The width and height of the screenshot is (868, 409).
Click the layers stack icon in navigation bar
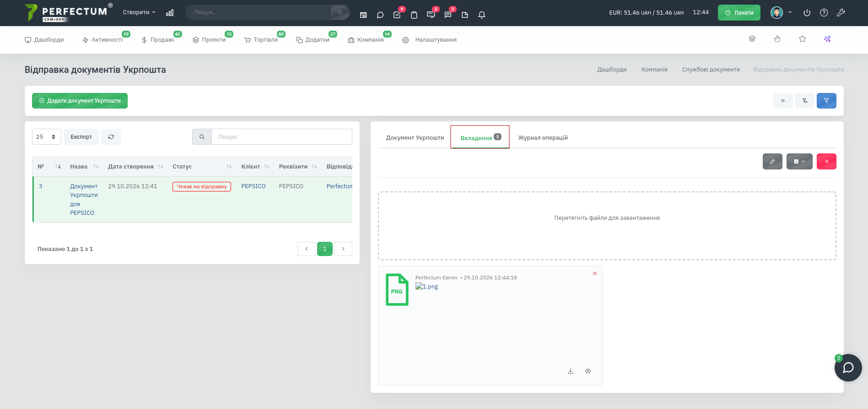point(752,39)
